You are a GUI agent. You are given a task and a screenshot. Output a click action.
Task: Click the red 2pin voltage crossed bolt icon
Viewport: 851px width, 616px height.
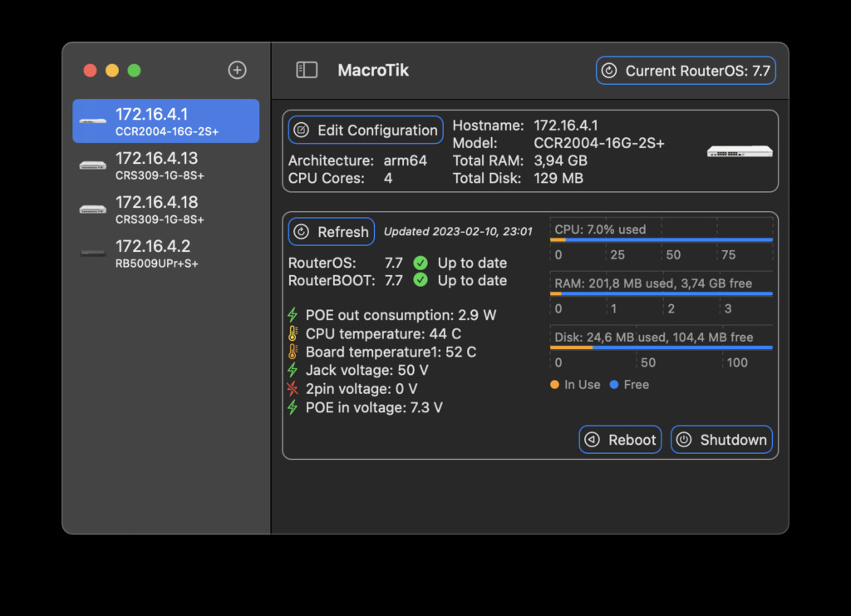coord(293,388)
